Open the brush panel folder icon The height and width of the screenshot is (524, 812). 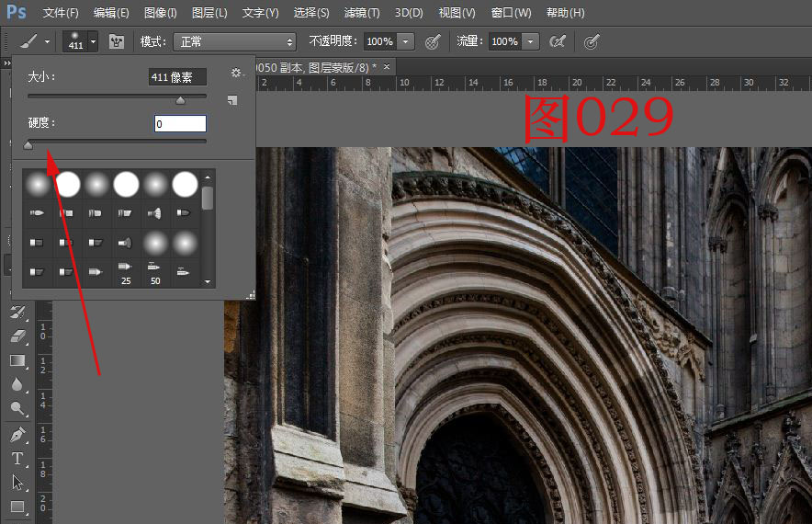pyautogui.click(x=117, y=41)
